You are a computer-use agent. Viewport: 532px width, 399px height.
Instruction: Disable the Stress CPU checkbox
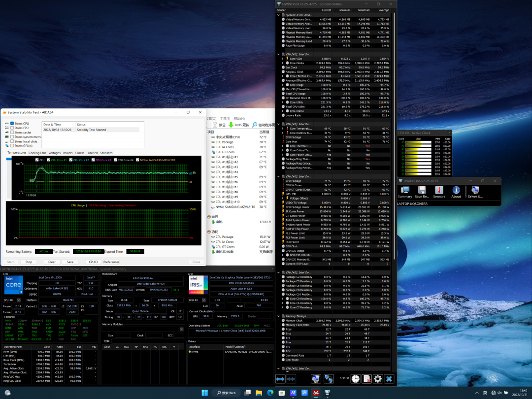coord(12,123)
